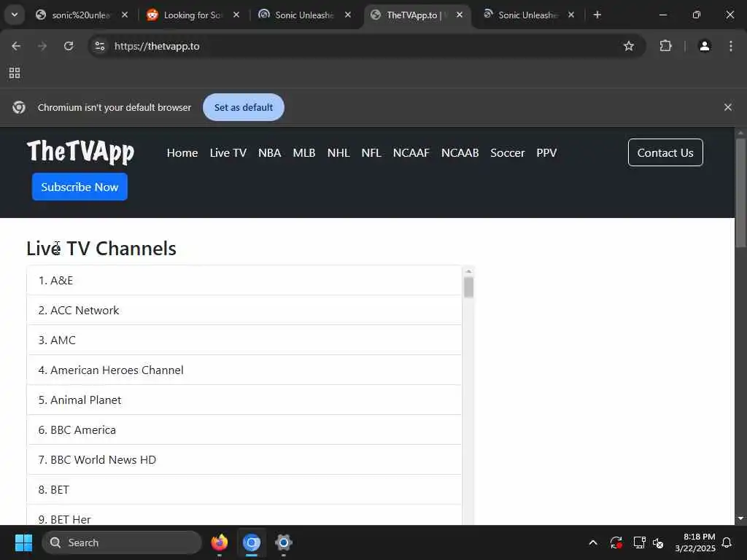Open the NBA nav link
The image size is (747, 560).
[x=270, y=153]
